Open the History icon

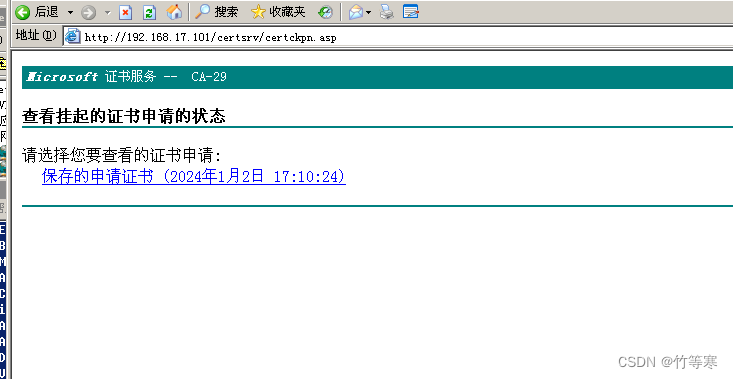tap(325, 12)
